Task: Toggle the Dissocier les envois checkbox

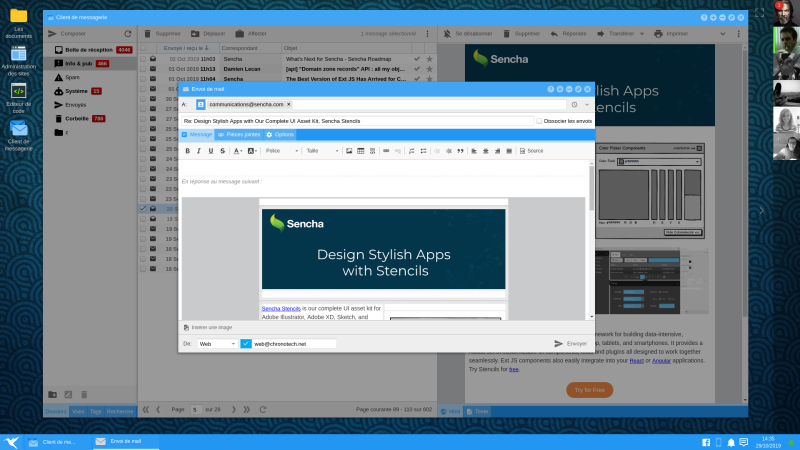Action: click(x=539, y=121)
